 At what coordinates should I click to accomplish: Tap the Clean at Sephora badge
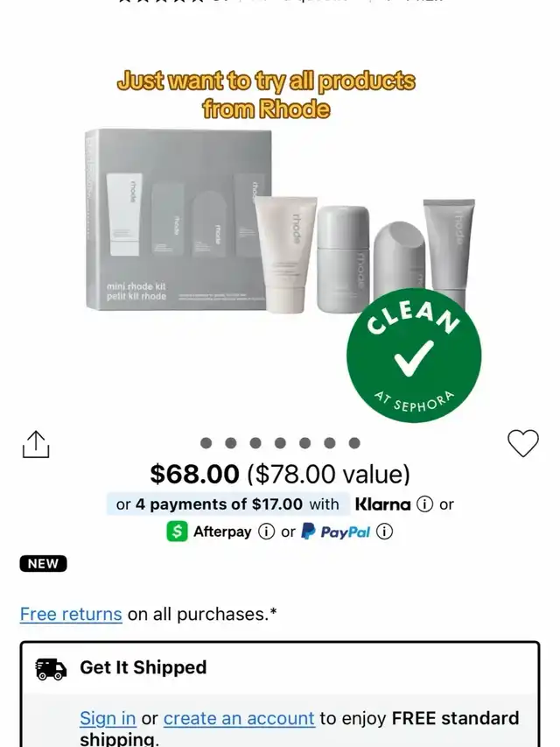point(414,356)
